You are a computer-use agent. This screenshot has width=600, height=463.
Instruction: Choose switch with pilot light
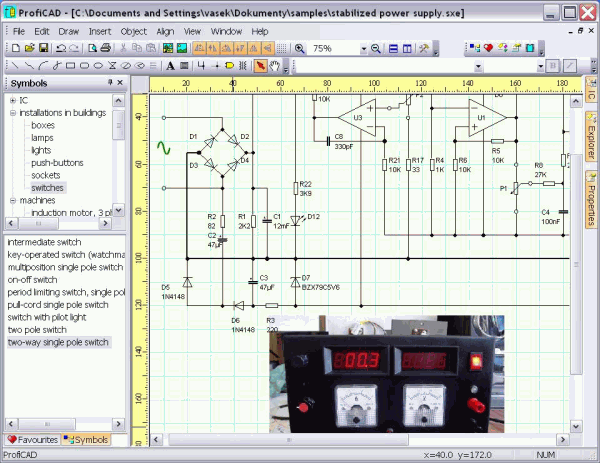47,317
